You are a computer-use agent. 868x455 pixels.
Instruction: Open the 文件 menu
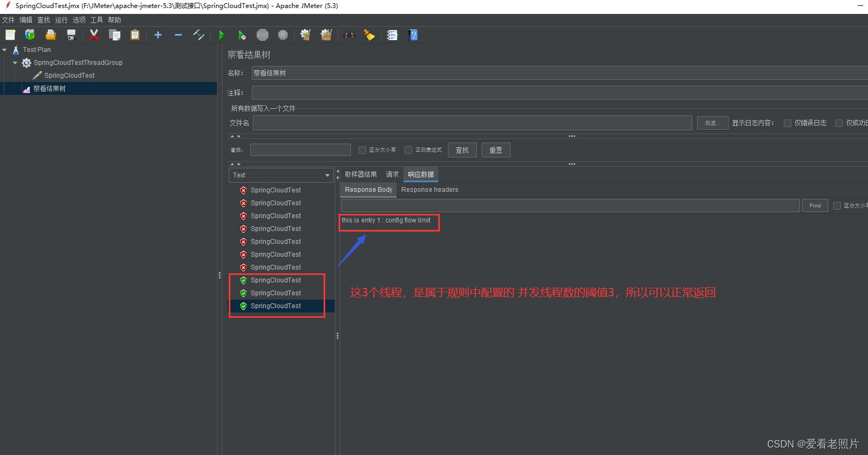click(x=9, y=20)
